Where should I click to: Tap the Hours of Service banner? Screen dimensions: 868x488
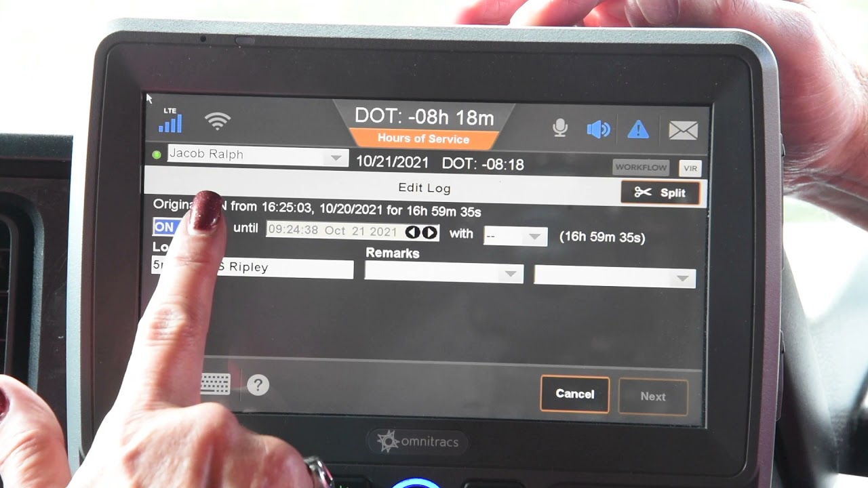point(424,138)
